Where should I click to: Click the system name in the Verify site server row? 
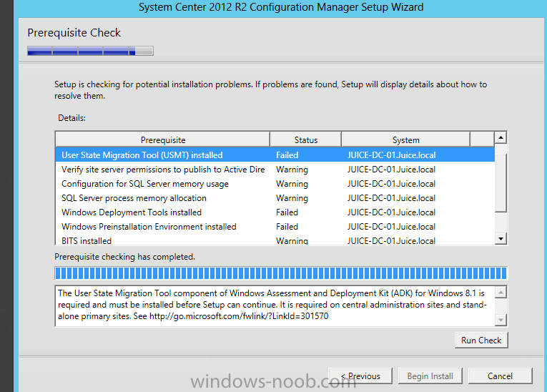pos(391,170)
